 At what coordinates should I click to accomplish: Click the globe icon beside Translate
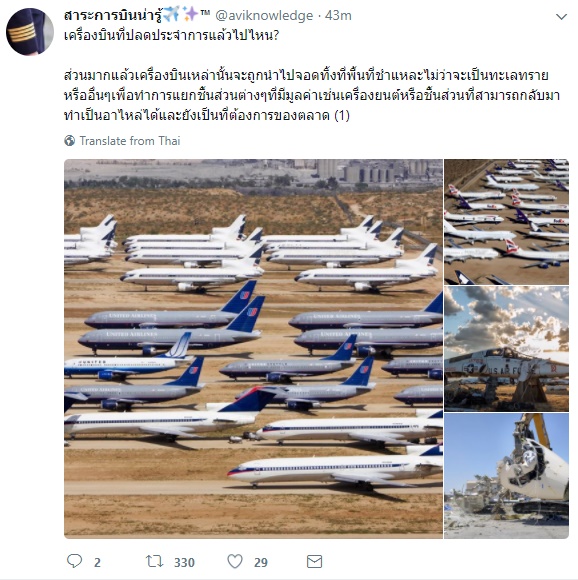point(70,141)
